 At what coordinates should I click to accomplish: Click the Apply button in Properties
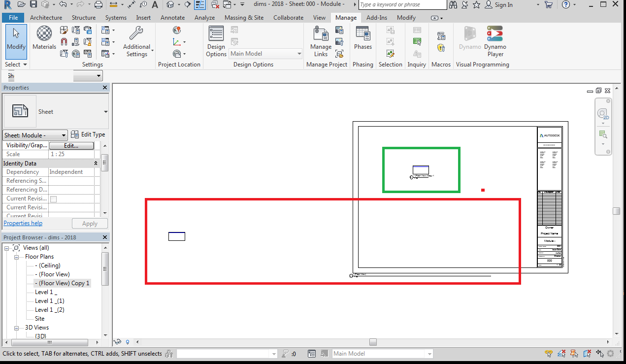click(90, 224)
